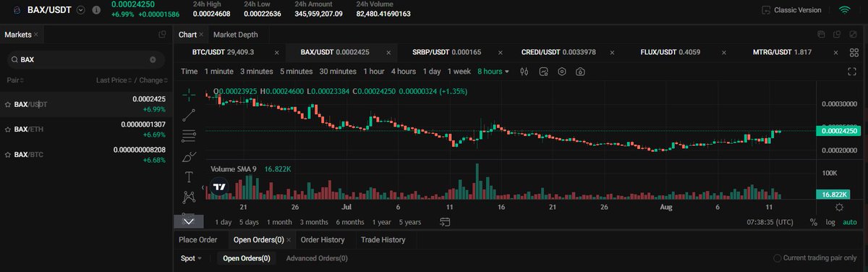The height and width of the screenshot is (272, 868).
Task: Close the BTC/USDT ticker tab
Action: pyautogui.click(x=277, y=53)
